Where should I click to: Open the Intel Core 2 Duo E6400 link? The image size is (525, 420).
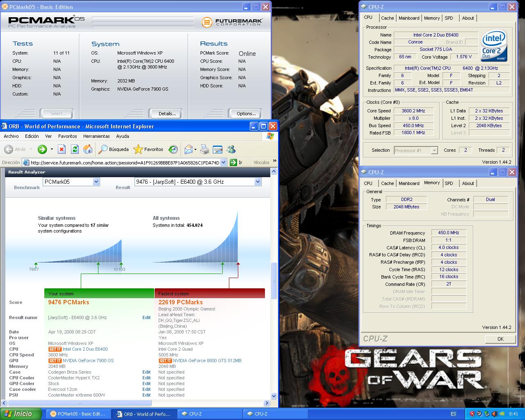coord(85,349)
